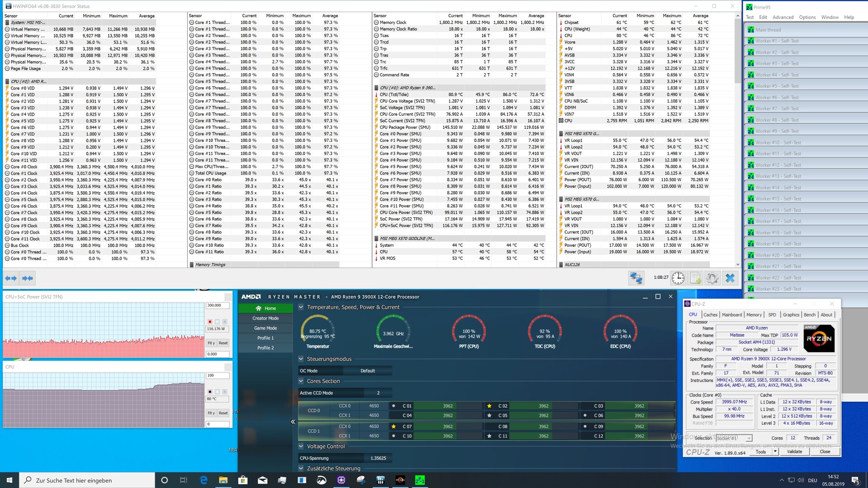The height and width of the screenshot is (488, 868).
Task: Click HWiNFO expand columns arrows icon
Action: coord(11,278)
